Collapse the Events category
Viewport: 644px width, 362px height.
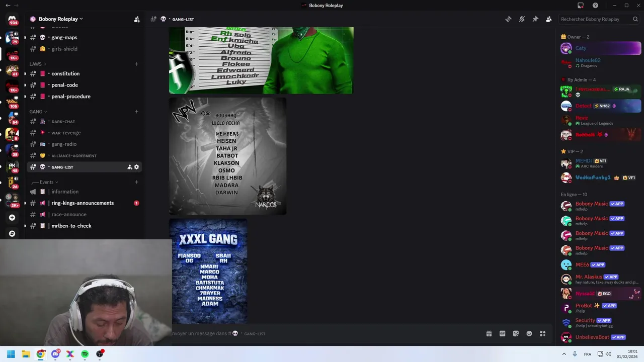(45, 182)
